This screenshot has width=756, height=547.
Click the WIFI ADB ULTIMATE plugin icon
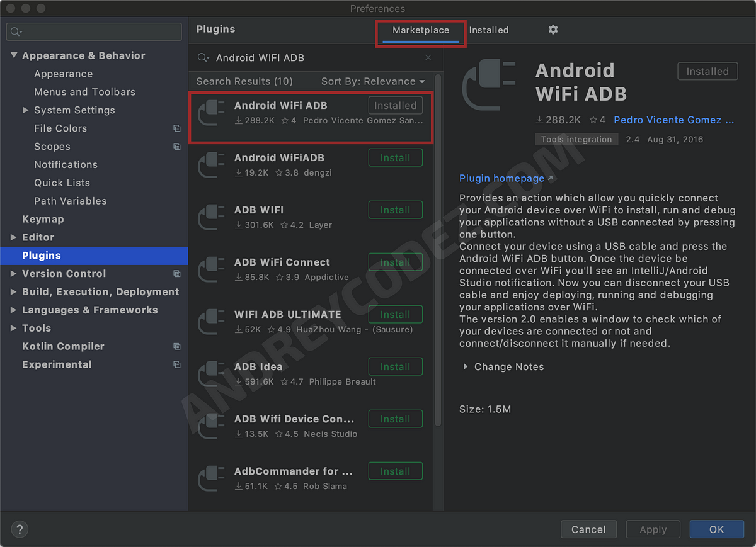point(211,322)
